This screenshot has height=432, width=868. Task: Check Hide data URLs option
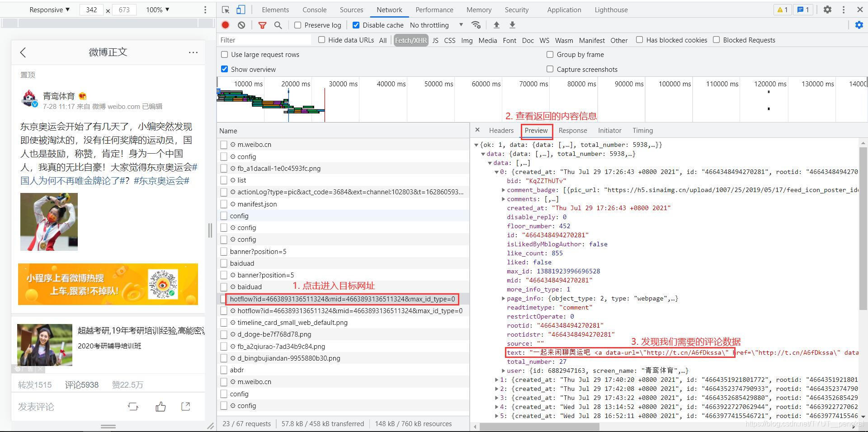coord(321,40)
